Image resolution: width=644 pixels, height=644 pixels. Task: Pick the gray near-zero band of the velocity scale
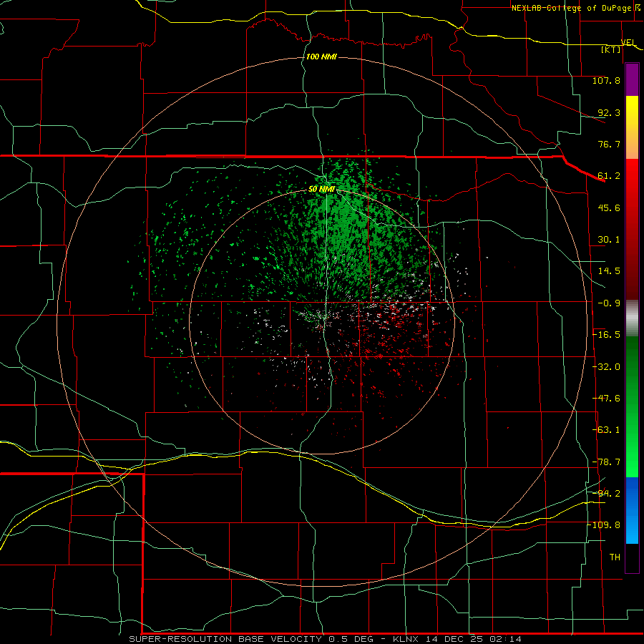(x=632, y=318)
